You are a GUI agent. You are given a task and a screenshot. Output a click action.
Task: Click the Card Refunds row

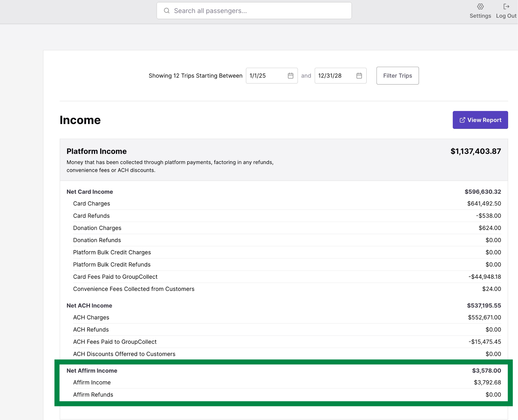(91, 216)
